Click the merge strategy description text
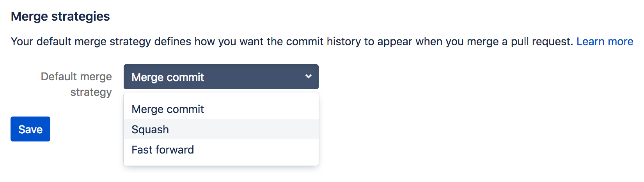This screenshot has height=182, width=644. coord(293,41)
